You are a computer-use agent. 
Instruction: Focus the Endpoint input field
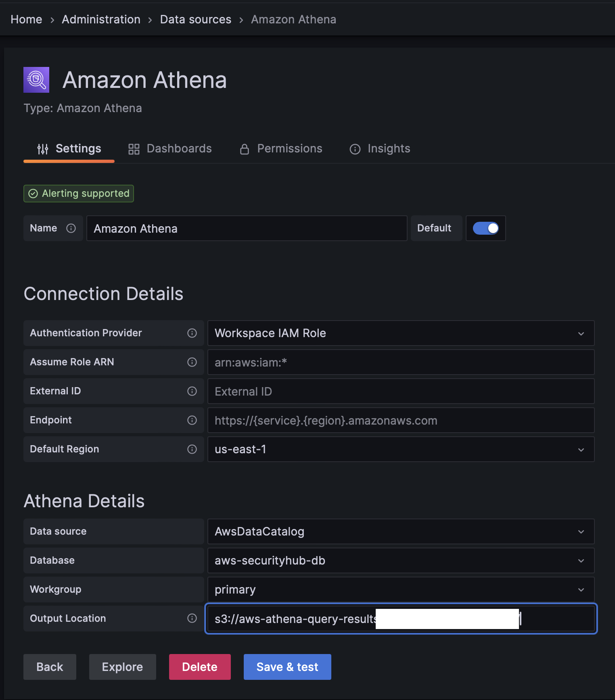pos(401,420)
